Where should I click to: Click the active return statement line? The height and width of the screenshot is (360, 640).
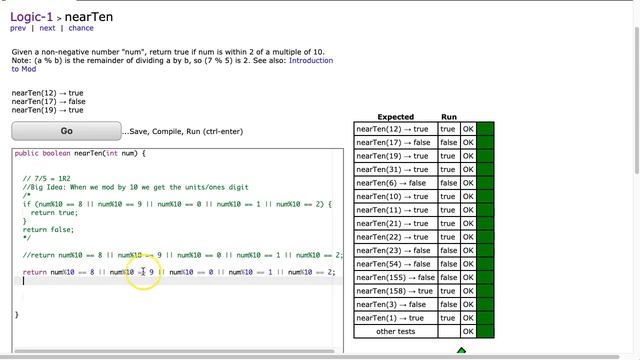179,272
